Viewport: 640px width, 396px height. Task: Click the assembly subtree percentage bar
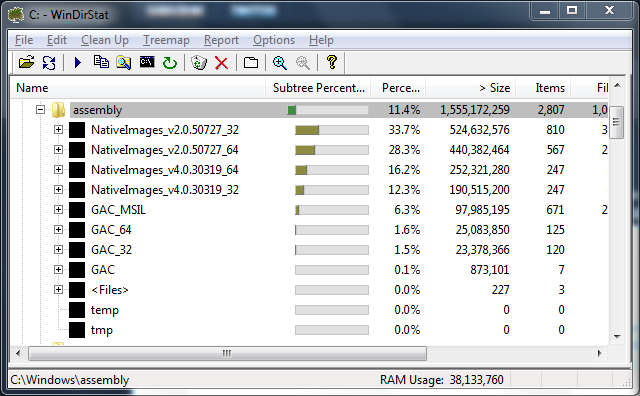tap(328, 110)
